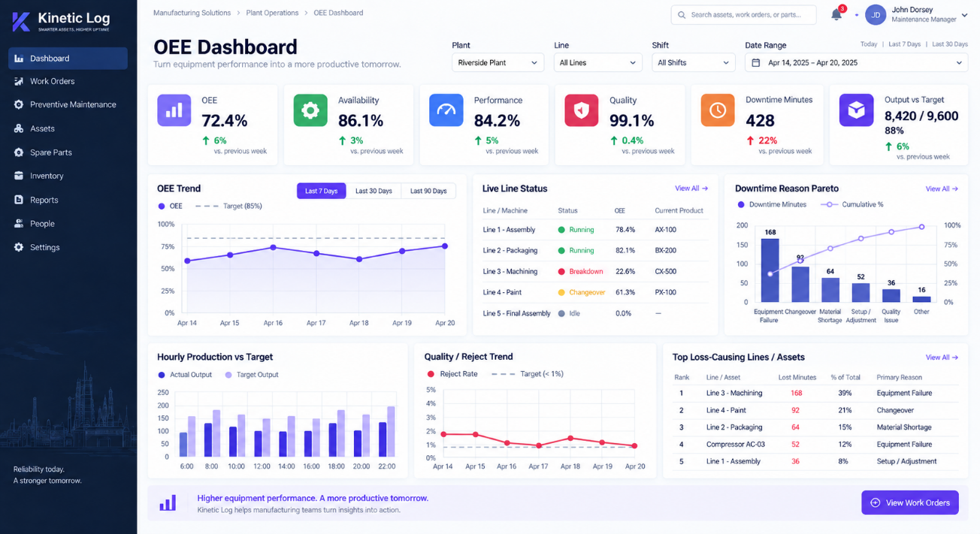Click the Assets sidebar icon
Image resolution: width=980 pixels, height=534 pixels.
point(19,128)
